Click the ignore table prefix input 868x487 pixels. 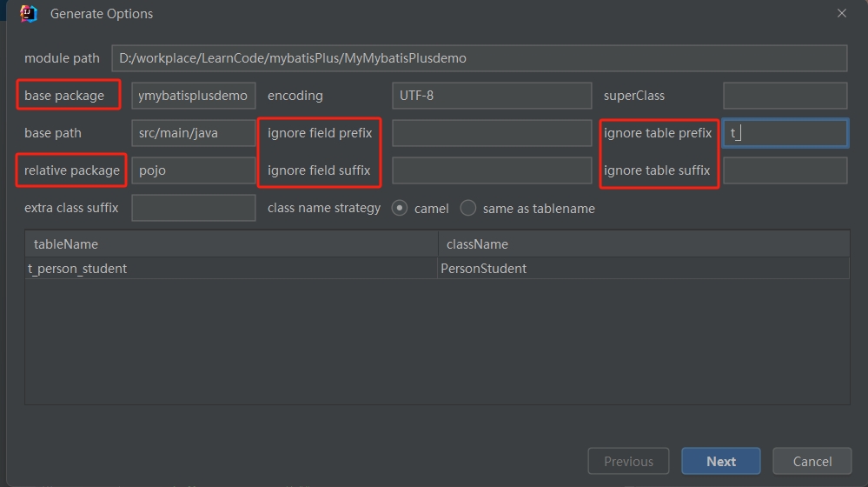tap(785, 133)
